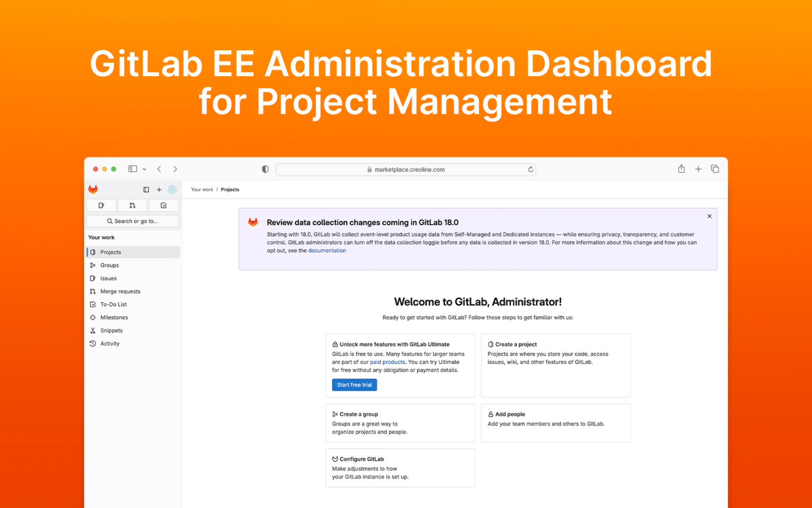
Task: Toggle Safari sidebar button
Action: [x=133, y=169]
